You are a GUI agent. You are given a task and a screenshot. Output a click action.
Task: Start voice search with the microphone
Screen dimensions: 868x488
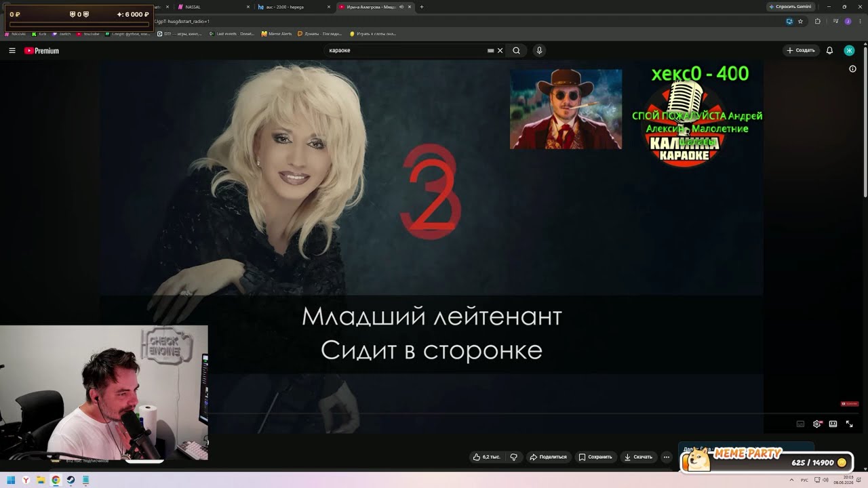[539, 50]
